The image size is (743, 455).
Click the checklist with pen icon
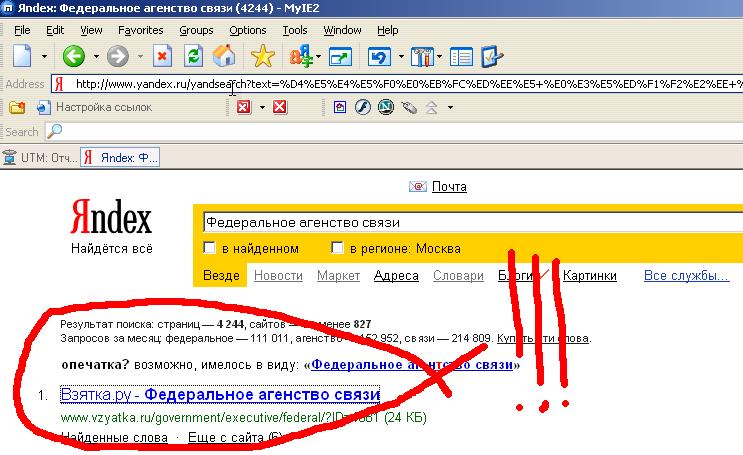click(x=492, y=56)
